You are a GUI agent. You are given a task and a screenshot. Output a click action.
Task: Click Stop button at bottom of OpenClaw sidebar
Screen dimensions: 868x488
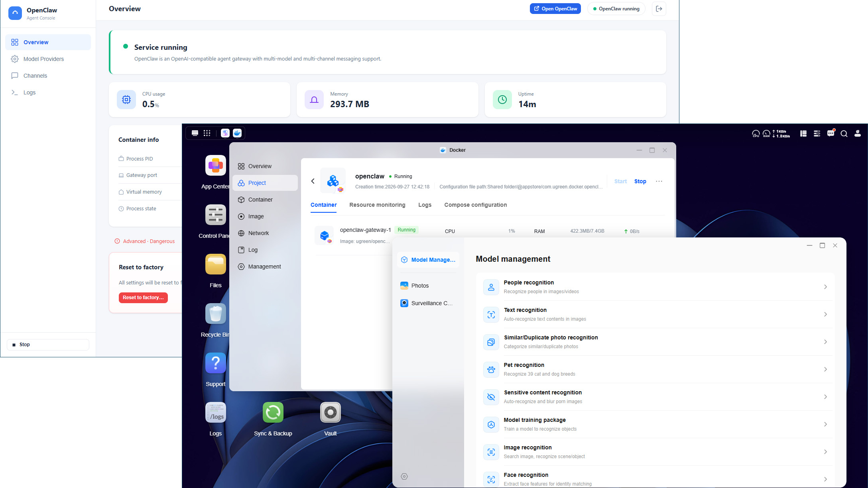pyautogui.click(x=48, y=345)
